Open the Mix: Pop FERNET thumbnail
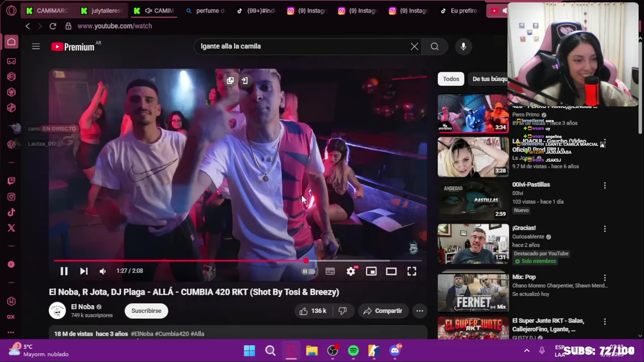The width and height of the screenshot is (644, 362). click(x=473, y=292)
